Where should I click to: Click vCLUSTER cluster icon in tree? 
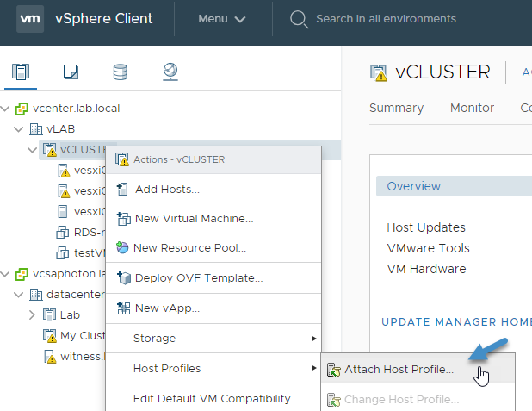tap(50, 150)
